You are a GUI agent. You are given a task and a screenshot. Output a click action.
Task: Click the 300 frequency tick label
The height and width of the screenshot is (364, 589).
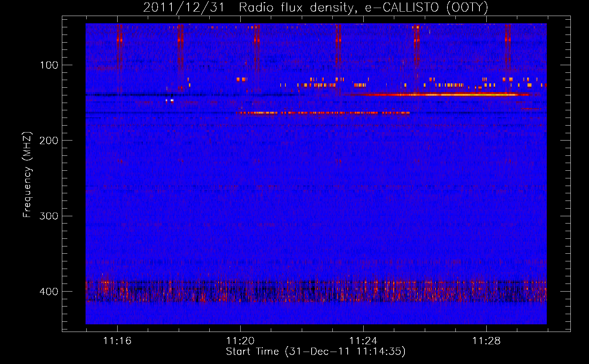49,216
